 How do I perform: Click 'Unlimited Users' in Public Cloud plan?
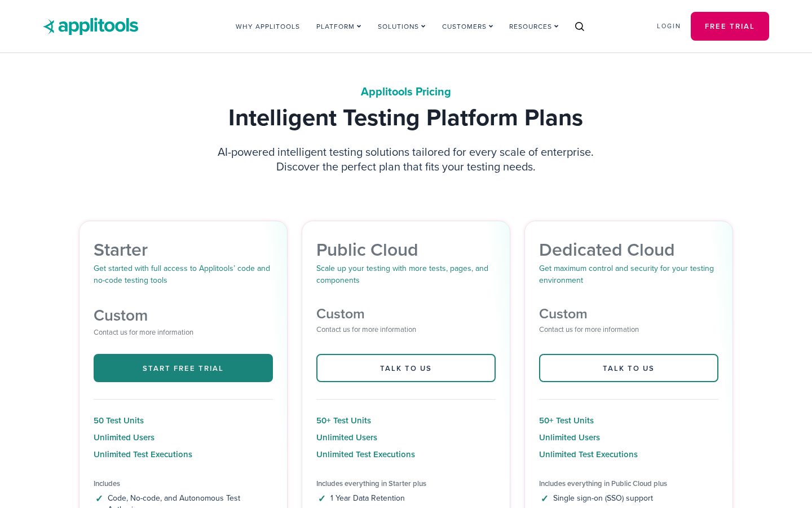coord(347,437)
